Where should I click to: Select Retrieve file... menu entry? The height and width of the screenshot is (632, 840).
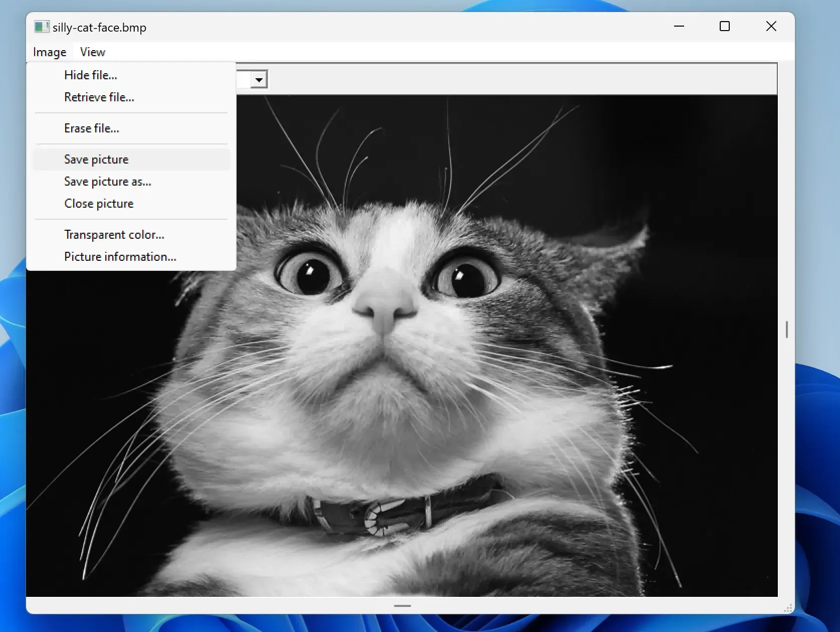point(131,97)
